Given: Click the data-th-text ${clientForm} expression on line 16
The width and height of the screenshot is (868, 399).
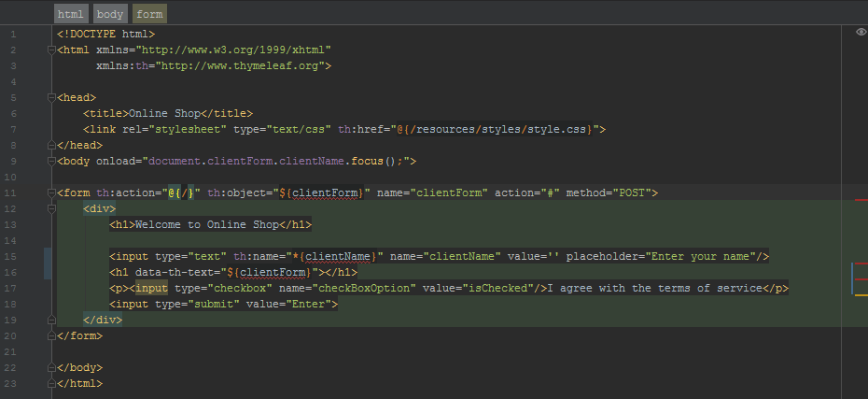Looking at the screenshot, I should point(270,272).
